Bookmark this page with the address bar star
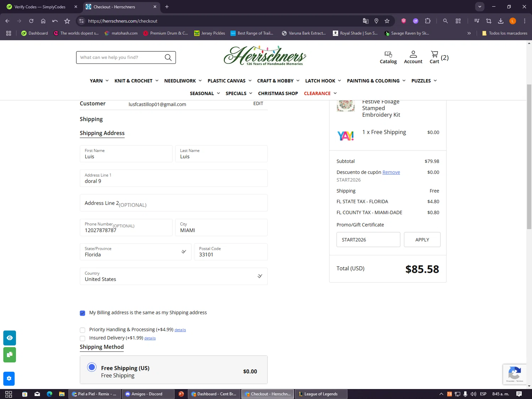The width and height of the screenshot is (532, 399). pyautogui.click(x=387, y=21)
